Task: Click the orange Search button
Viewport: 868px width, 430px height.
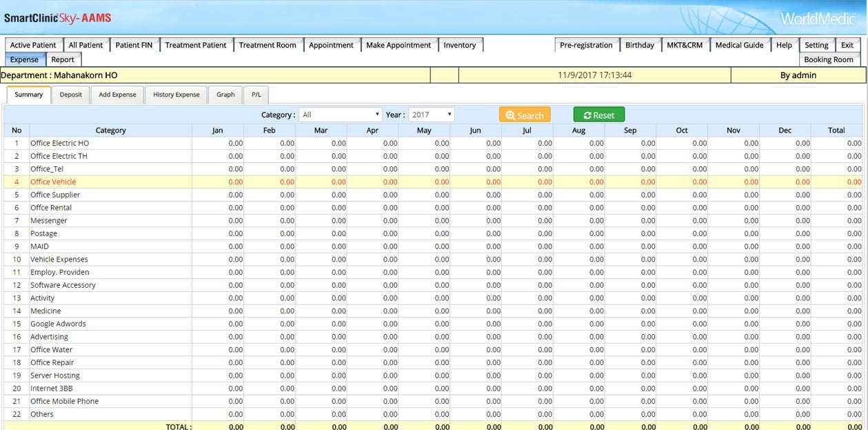Action: click(x=525, y=115)
